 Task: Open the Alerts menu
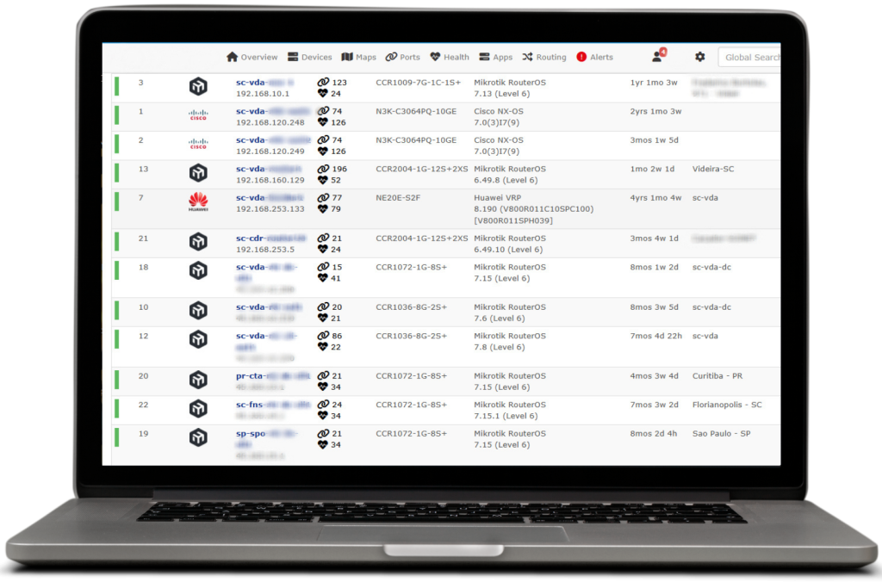(594, 57)
